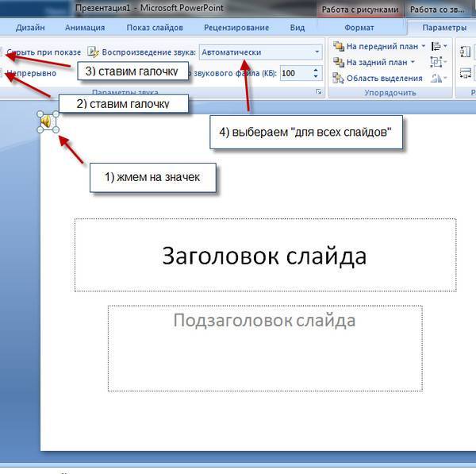This screenshot has width=476, height=474.
Task: Click the На задний план button label
Action: click(x=377, y=62)
